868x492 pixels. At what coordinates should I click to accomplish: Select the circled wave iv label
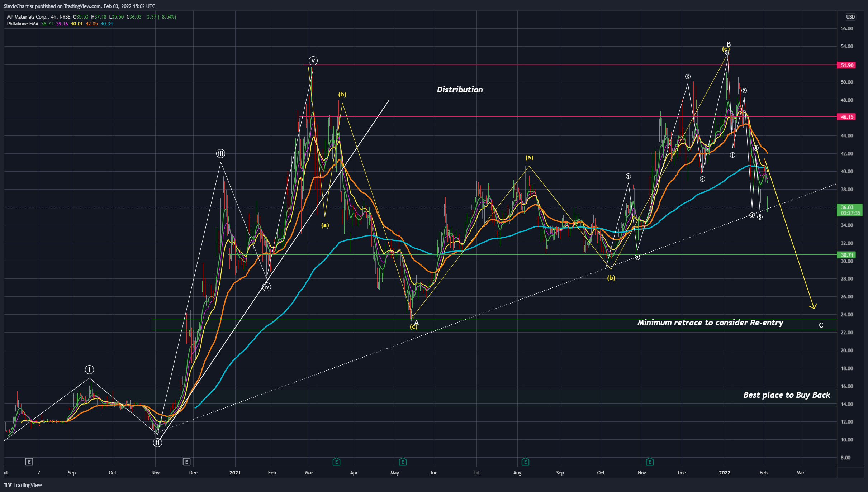266,287
